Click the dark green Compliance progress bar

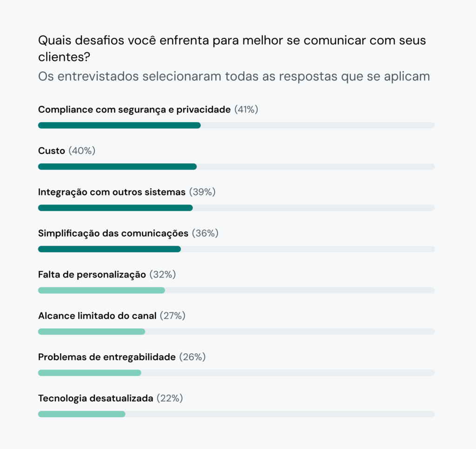point(119,125)
